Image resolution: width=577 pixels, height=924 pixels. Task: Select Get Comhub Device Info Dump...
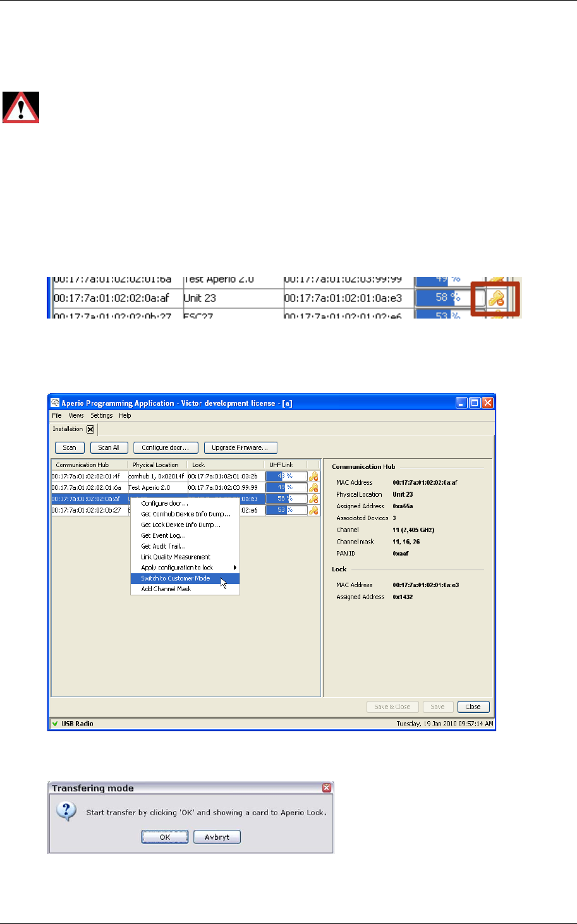(x=185, y=514)
